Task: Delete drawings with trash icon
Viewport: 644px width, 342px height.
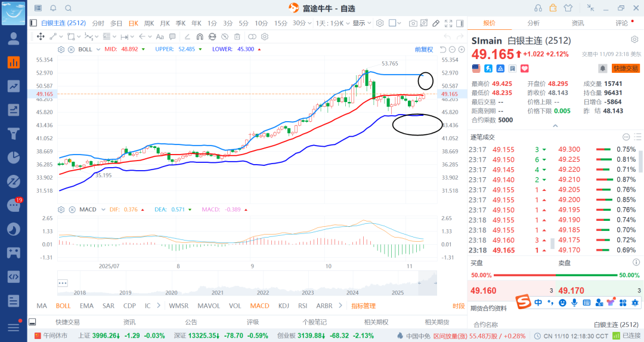Action: (x=237, y=36)
